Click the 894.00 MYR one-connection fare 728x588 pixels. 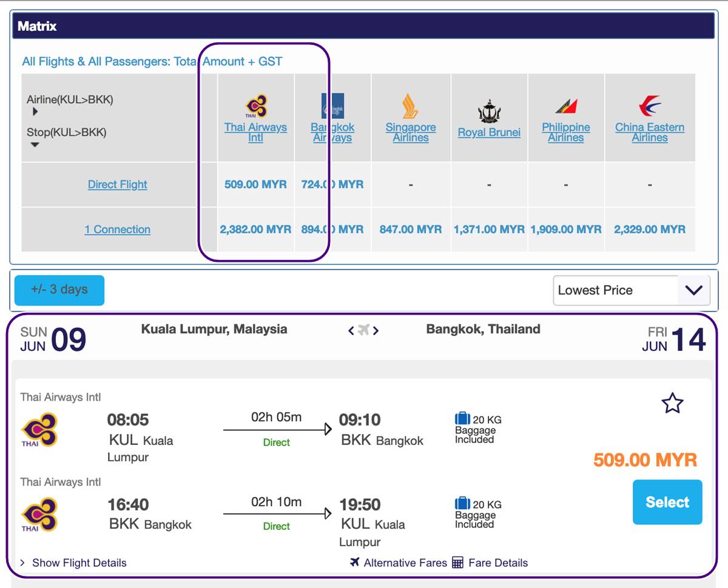pos(332,229)
